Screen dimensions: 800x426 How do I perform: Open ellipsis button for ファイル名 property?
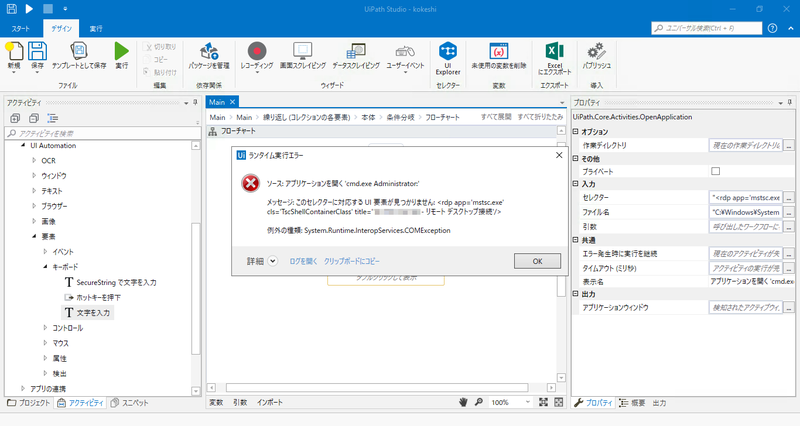point(789,212)
